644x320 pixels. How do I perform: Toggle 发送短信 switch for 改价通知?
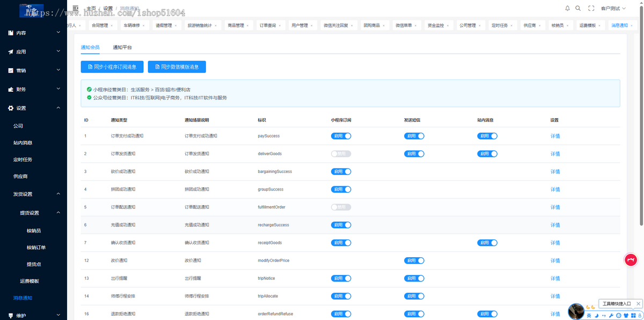[x=414, y=260]
